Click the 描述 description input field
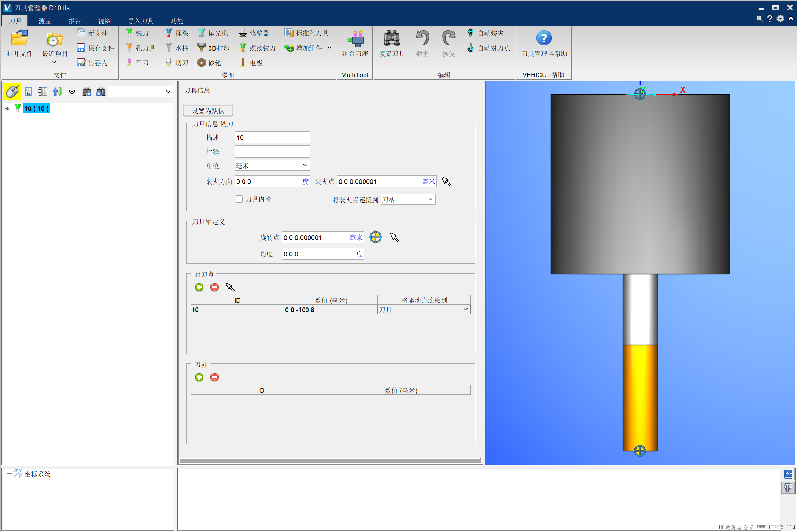Viewport: 797px width, 532px height. coord(272,137)
